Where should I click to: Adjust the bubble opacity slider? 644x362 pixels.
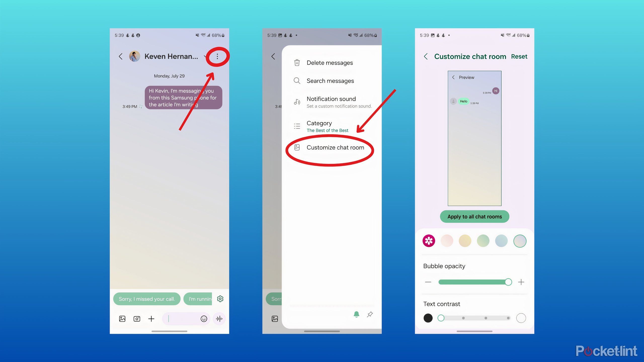point(508,282)
